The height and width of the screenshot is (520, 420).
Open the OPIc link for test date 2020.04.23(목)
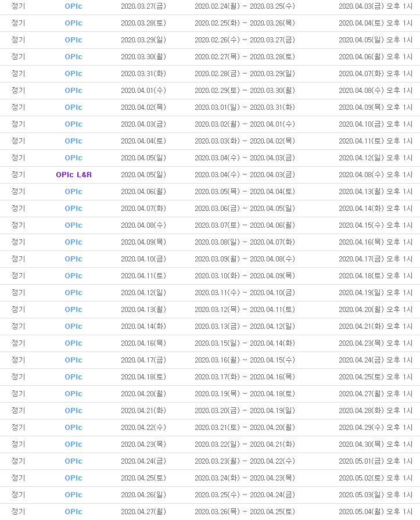[x=73, y=444]
